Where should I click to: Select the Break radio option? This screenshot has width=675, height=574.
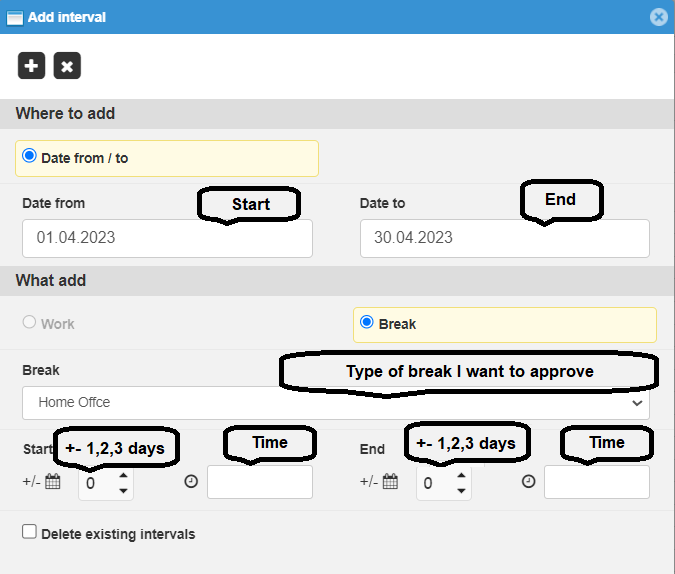367,323
